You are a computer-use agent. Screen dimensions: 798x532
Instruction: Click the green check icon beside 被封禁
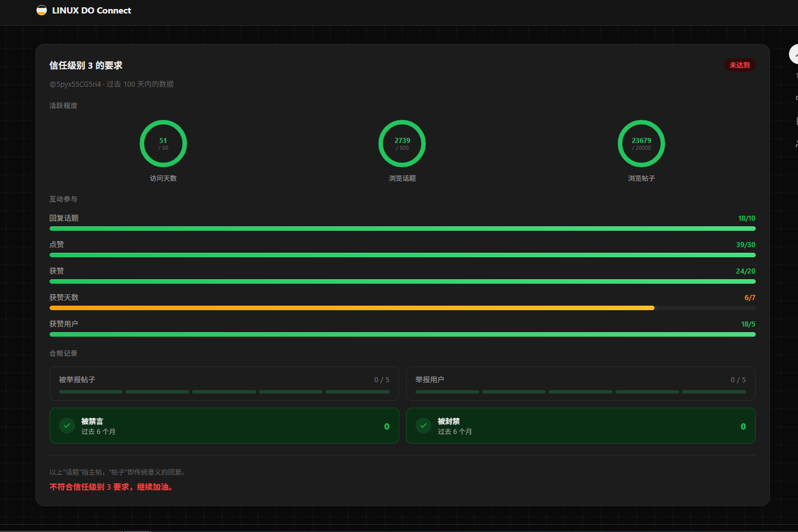pyautogui.click(x=423, y=426)
